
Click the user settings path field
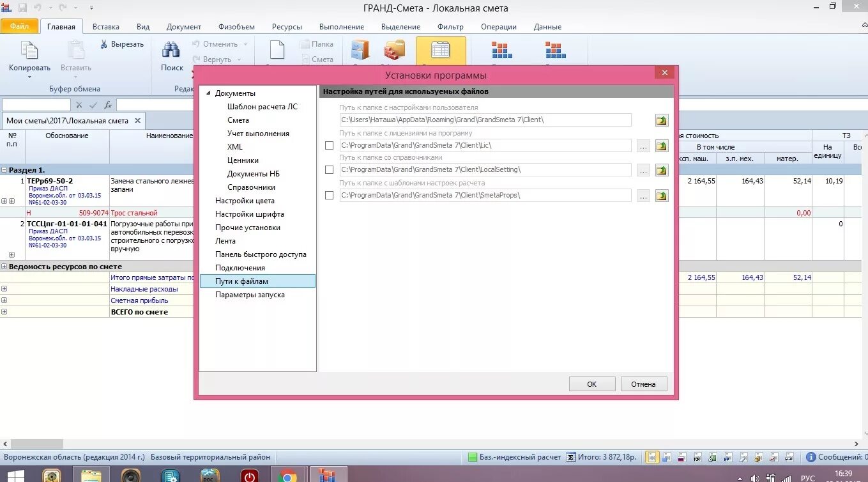(x=485, y=120)
